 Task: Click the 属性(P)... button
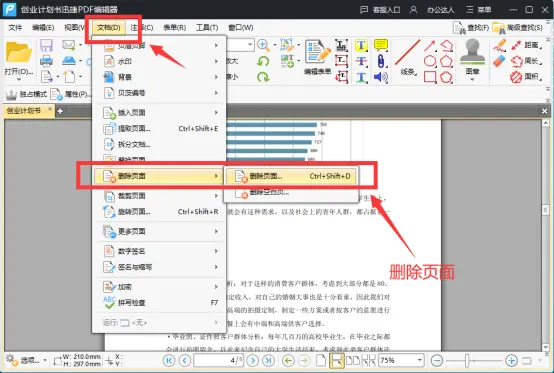71,94
